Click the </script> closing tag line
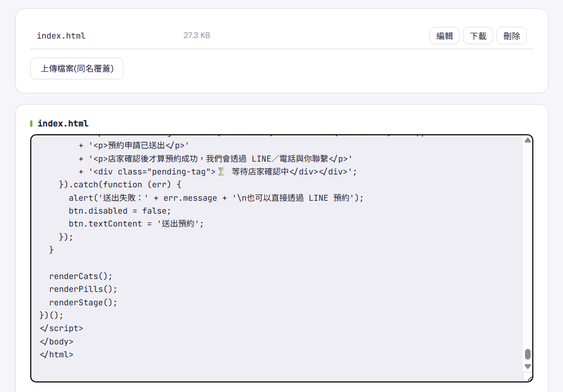This screenshot has height=392, width=563. tap(61, 328)
